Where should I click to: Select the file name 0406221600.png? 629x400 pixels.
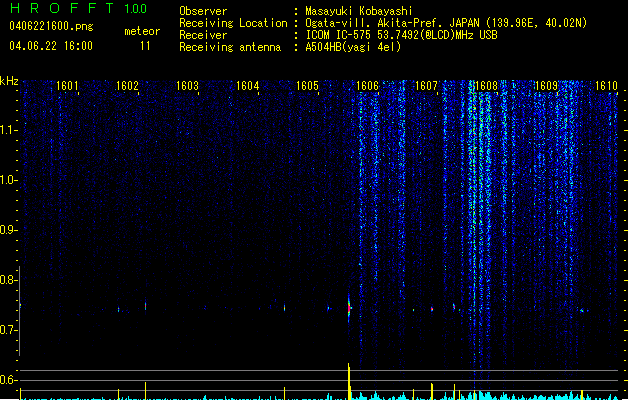click(x=51, y=26)
